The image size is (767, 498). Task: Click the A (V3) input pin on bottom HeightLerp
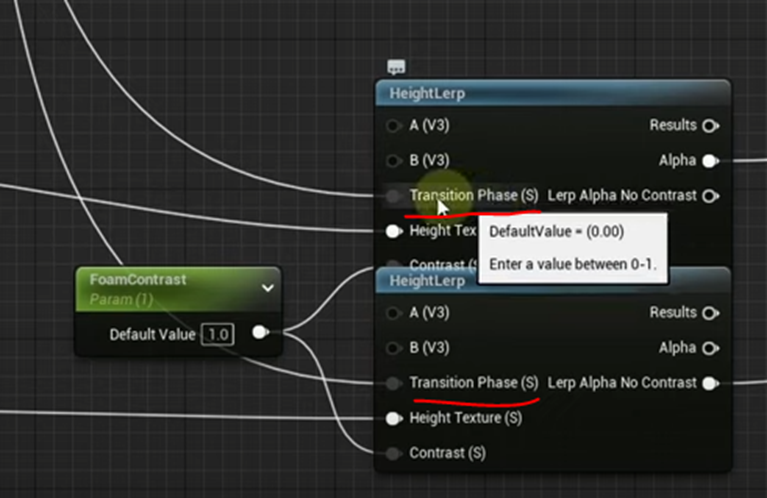point(393,313)
